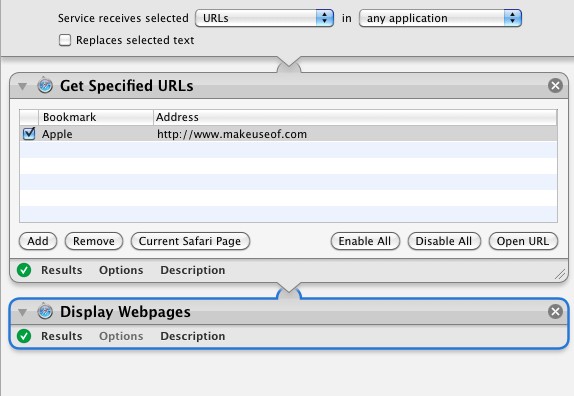Show Options of Display Webpages
This screenshot has width=574, height=396.
pyautogui.click(x=121, y=336)
